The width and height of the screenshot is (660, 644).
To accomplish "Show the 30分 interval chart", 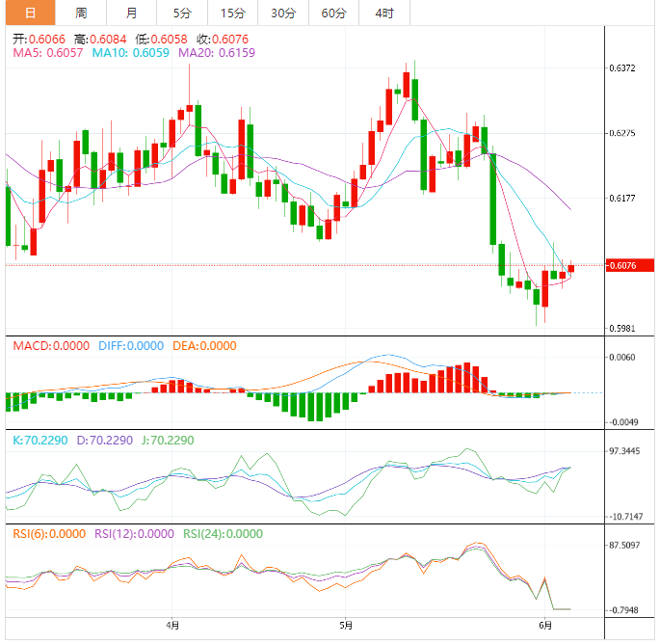I will 283,13.
